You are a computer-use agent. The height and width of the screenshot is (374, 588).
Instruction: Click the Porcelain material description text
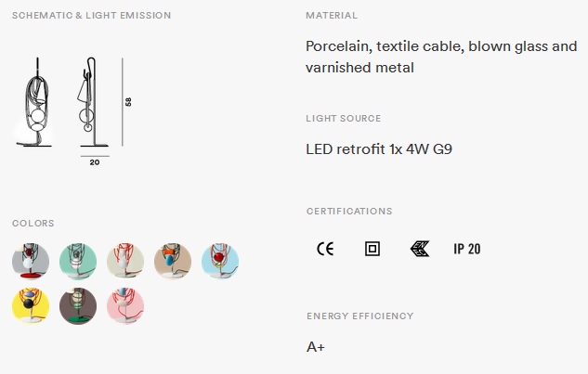pyautogui.click(x=441, y=57)
